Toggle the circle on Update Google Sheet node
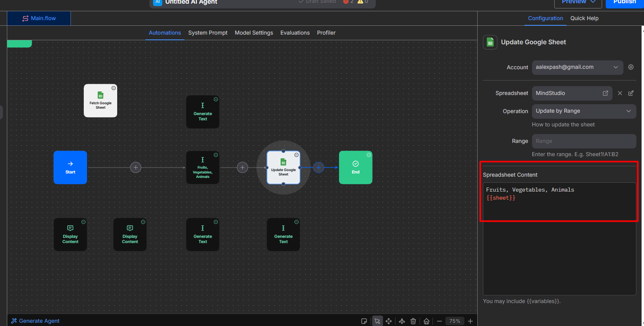The image size is (644, 326). 296,155
